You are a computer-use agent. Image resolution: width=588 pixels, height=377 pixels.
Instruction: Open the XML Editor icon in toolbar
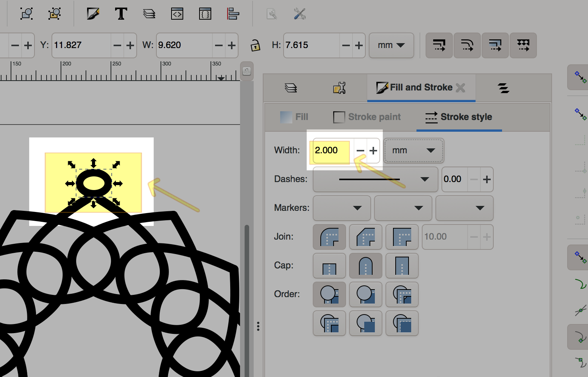point(177,14)
